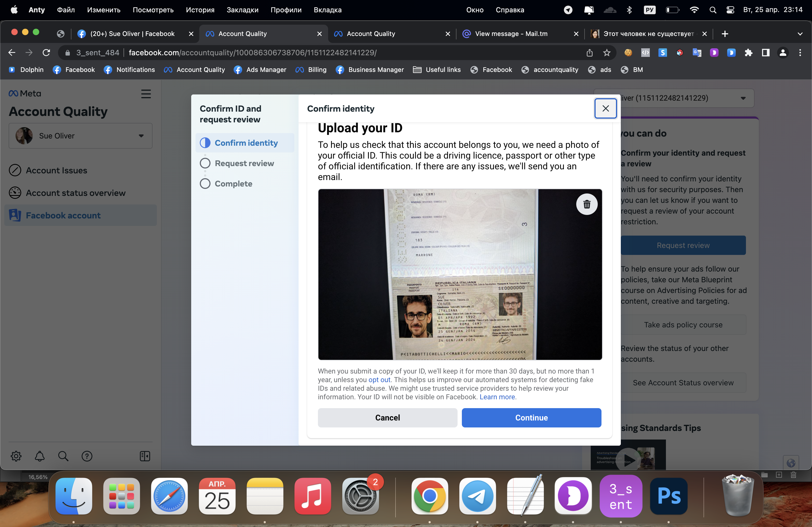
Task: Open Spotlight search in the menu bar
Action: (x=713, y=10)
